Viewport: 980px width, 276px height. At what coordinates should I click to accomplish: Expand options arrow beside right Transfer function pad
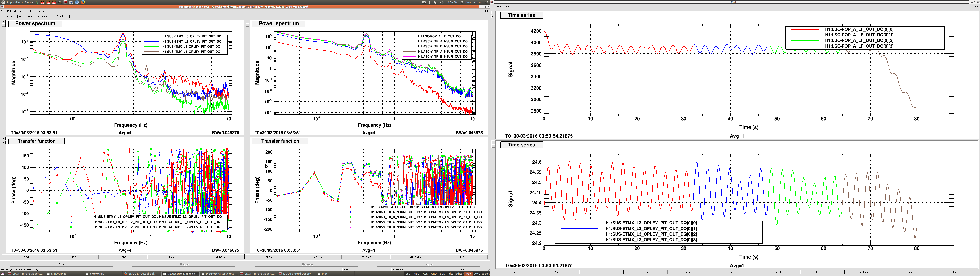click(x=247, y=139)
